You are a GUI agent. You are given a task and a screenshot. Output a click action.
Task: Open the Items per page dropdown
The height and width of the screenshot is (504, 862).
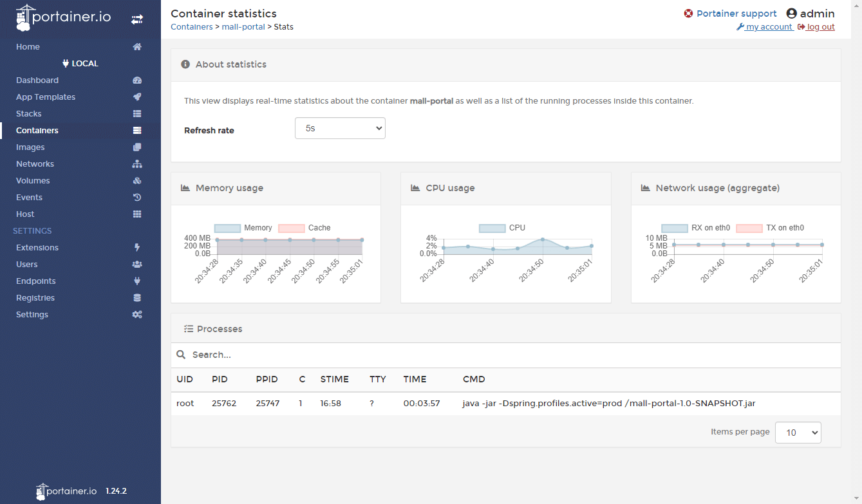[x=798, y=433]
